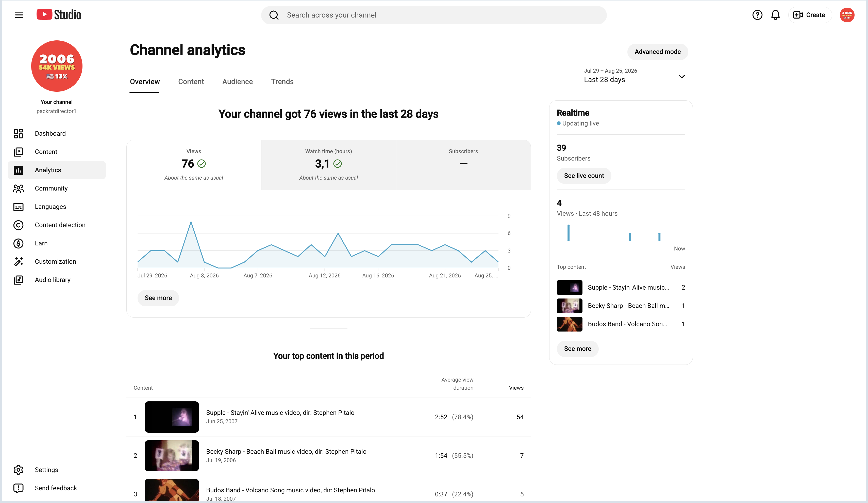This screenshot has height=503, width=868.
Task: Click Send feedback in the sidebar
Action: [x=57, y=488]
